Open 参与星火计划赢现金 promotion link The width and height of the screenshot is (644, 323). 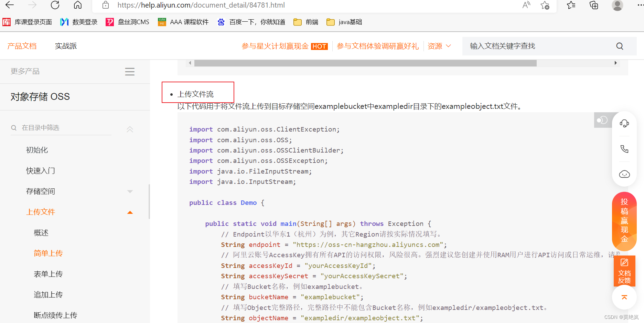tap(285, 46)
